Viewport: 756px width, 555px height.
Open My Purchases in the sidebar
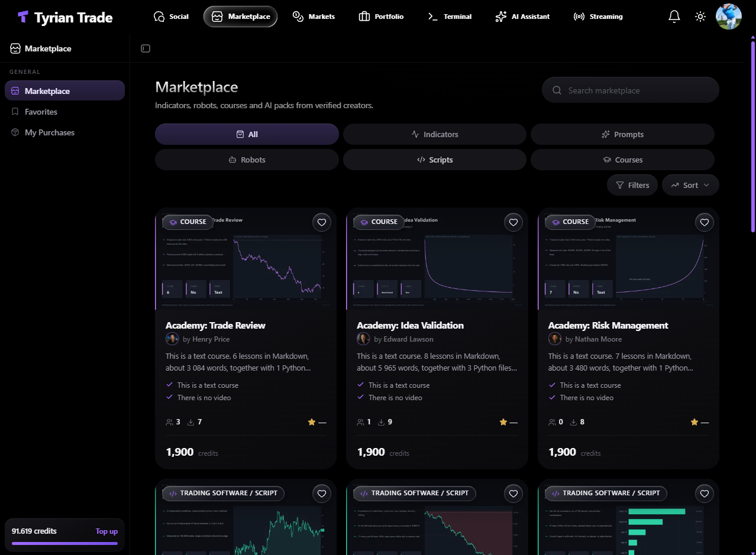[x=64, y=132]
